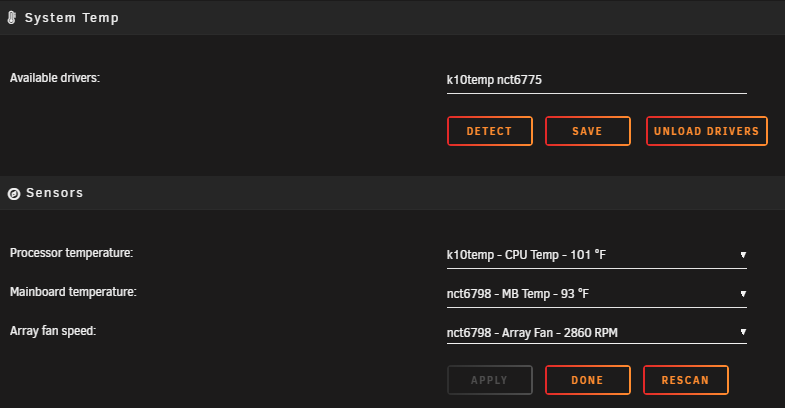Focus the Available drivers text field

pyautogui.click(x=596, y=80)
